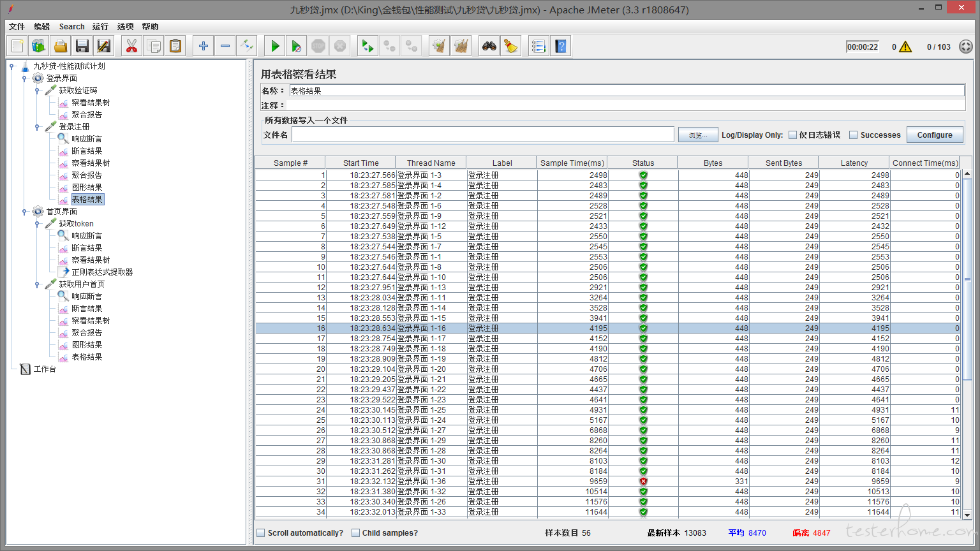Click the broom Reset Search icon

coord(510,46)
